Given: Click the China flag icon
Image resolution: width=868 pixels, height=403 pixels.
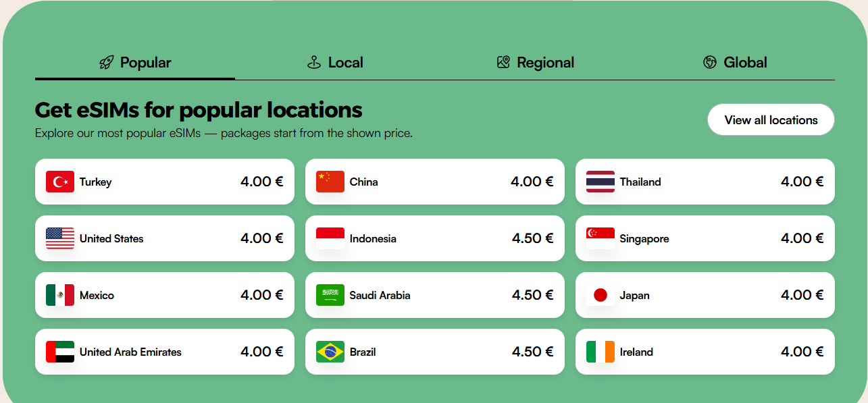Looking at the screenshot, I should [x=330, y=182].
